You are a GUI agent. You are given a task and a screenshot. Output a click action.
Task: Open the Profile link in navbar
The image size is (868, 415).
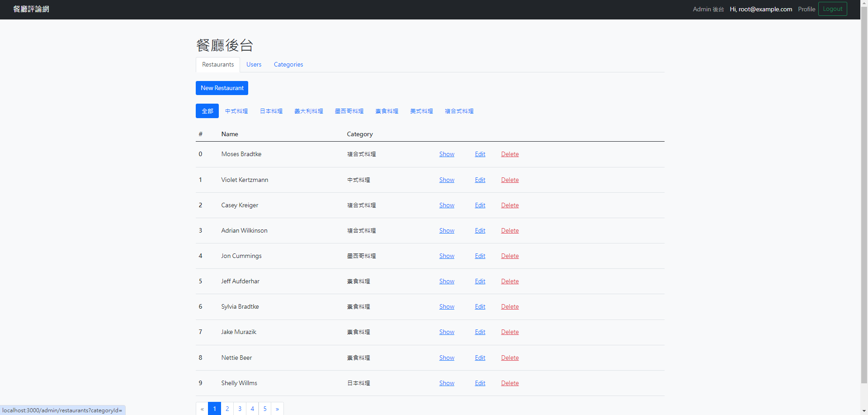click(x=806, y=9)
